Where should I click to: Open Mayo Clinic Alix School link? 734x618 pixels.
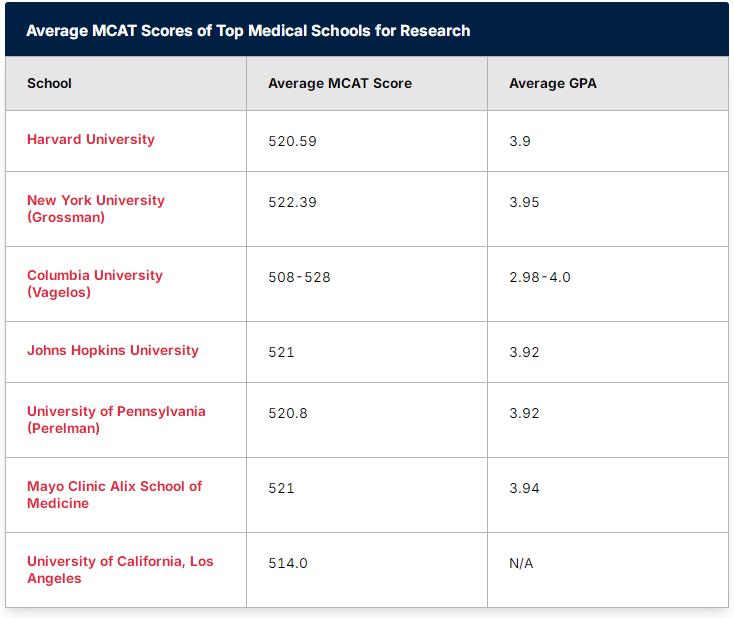click(x=115, y=495)
